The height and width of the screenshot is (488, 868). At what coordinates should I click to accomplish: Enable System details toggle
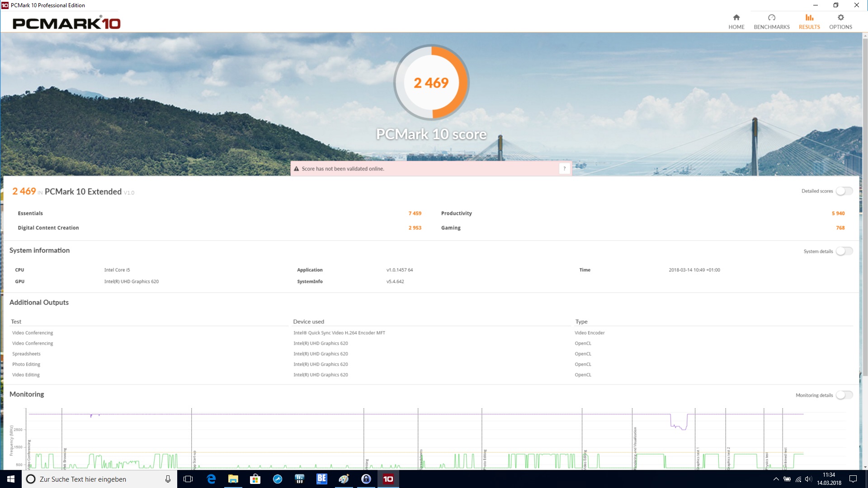pyautogui.click(x=844, y=251)
